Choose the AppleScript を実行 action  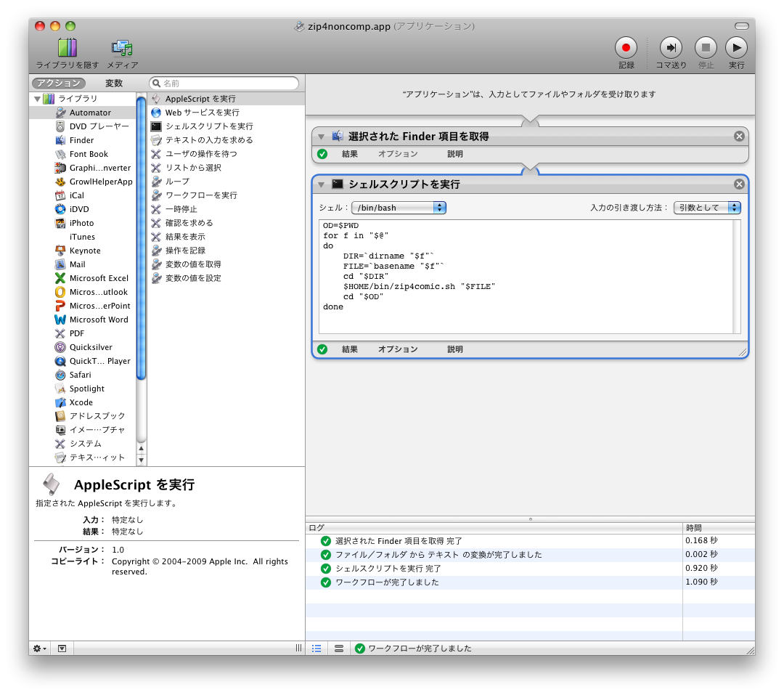pyautogui.click(x=226, y=99)
